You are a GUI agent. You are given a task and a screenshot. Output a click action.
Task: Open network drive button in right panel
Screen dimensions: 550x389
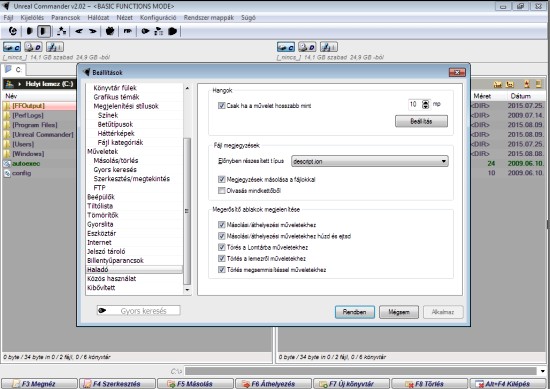click(329, 47)
